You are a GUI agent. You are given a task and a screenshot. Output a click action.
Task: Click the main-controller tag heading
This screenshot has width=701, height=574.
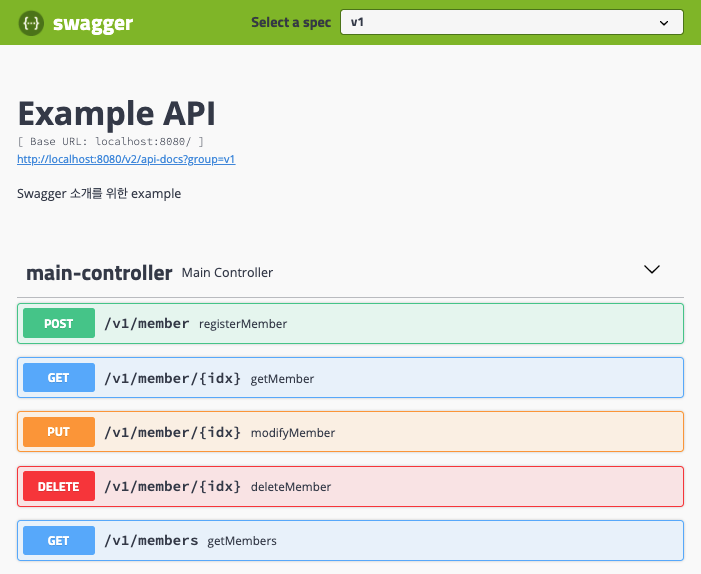tap(99, 273)
